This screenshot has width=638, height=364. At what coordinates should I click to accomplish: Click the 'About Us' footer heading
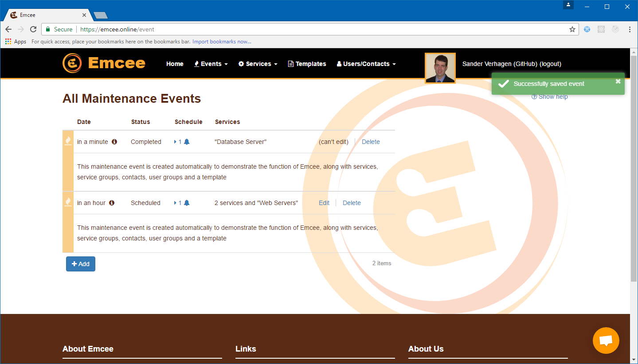pos(426,349)
